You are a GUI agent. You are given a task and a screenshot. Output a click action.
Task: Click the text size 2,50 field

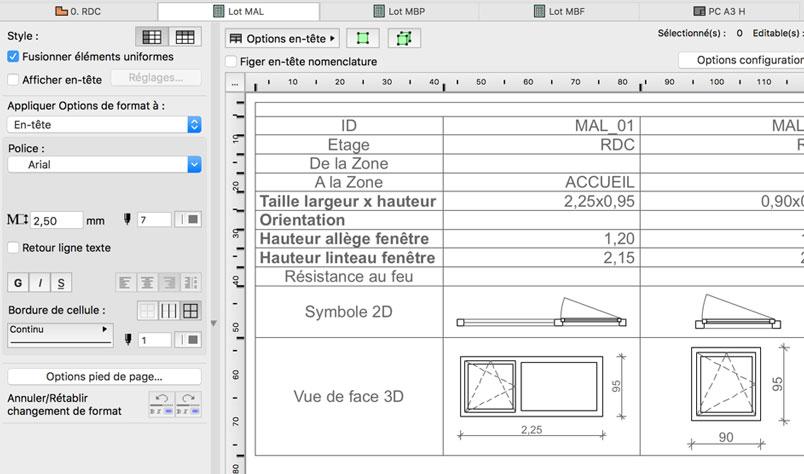pos(56,221)
